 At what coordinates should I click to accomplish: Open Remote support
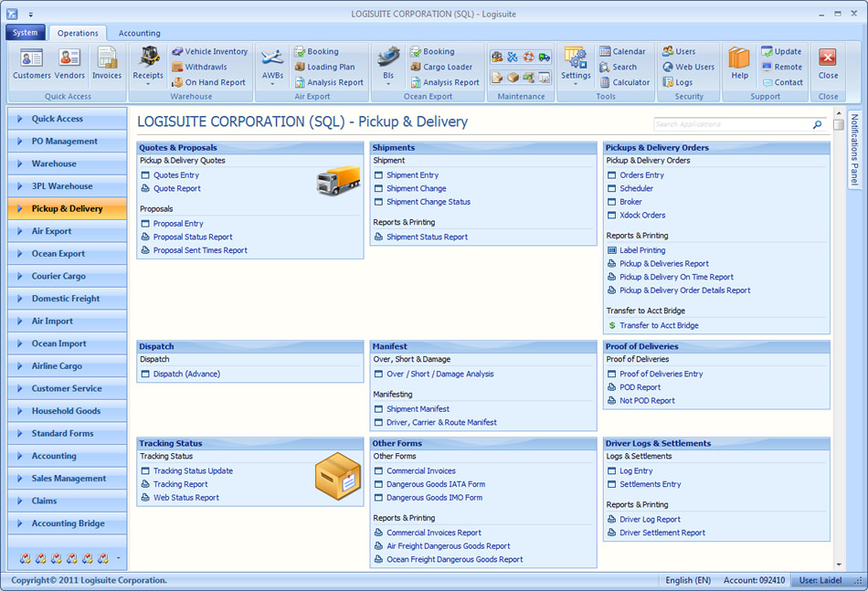coord(781,67)
